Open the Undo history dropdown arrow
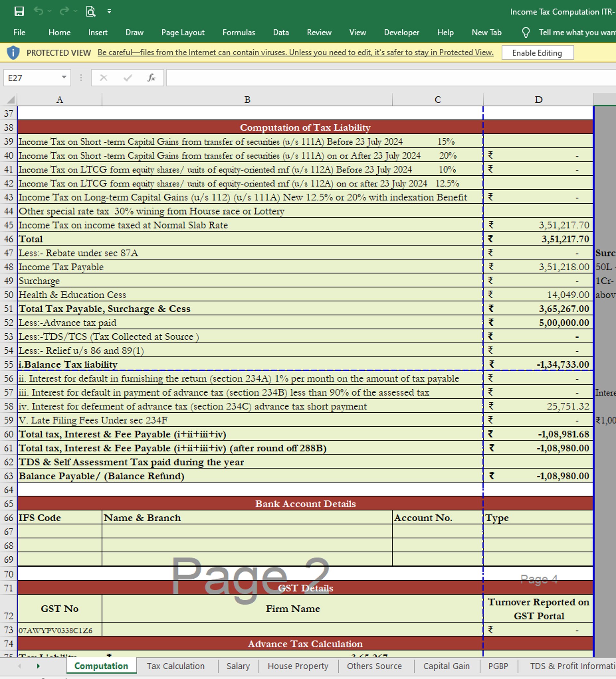Screen dimensions: 616x679 [49, 12]
